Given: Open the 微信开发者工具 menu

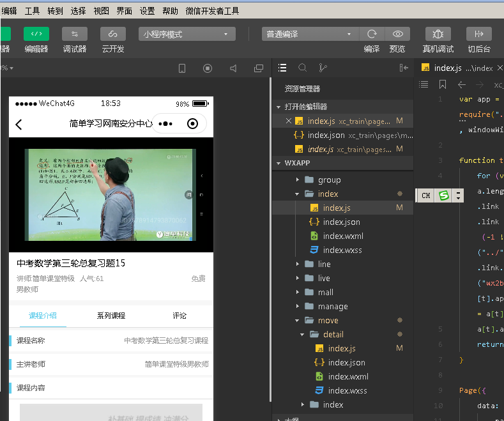Looking at the screenshot, I should (x=212, y=11).
